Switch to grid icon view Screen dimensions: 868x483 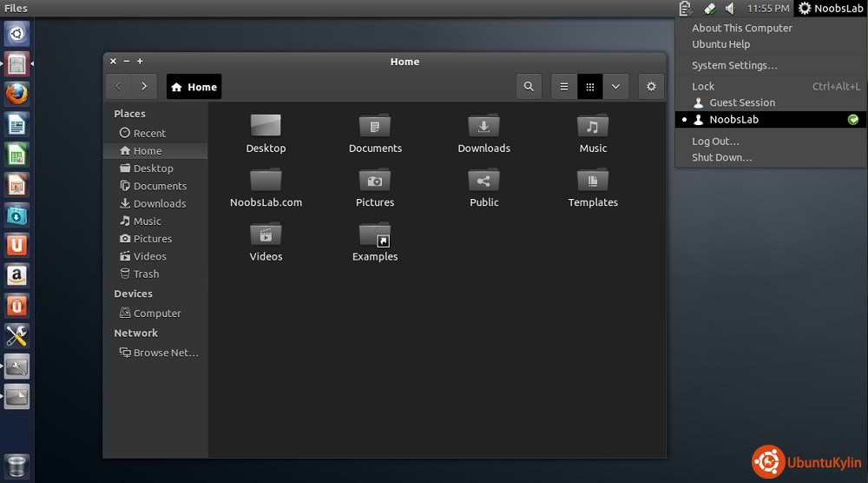point(590,87)
